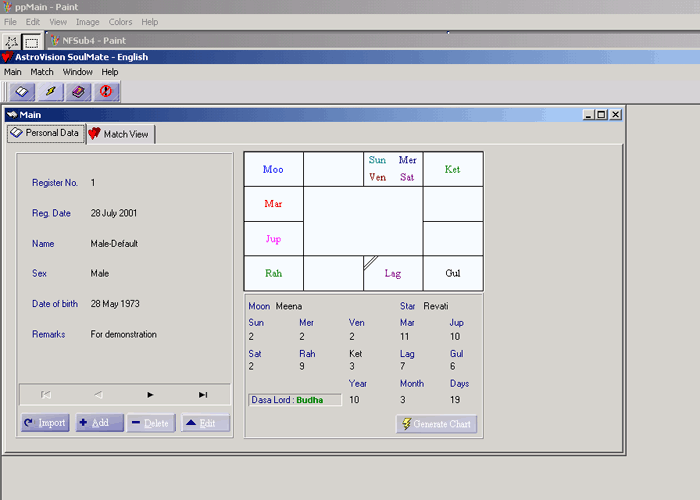This screenshot has height=500, width=700.
Task: Click the Sex value Male
Action: coord(100,274)
